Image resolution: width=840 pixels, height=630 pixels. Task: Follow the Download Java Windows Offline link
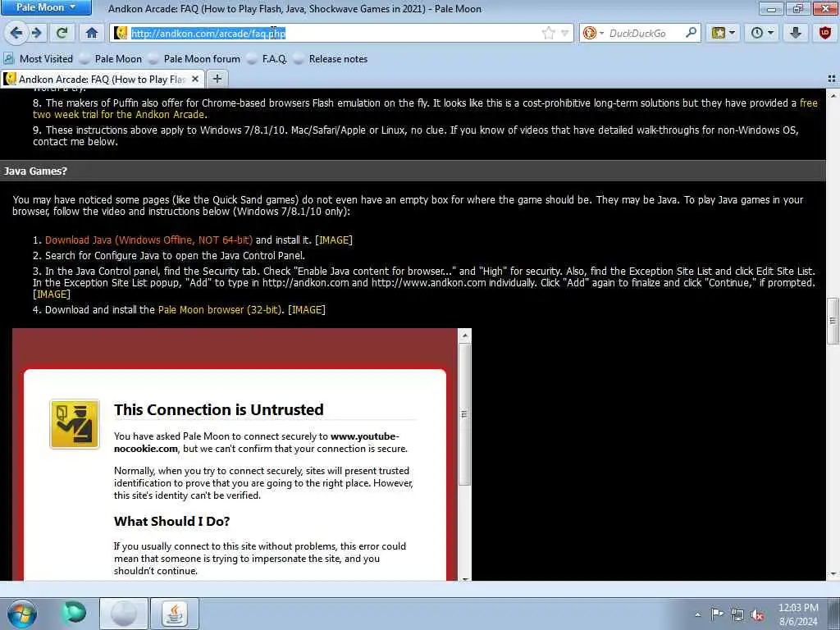(149, 240)
